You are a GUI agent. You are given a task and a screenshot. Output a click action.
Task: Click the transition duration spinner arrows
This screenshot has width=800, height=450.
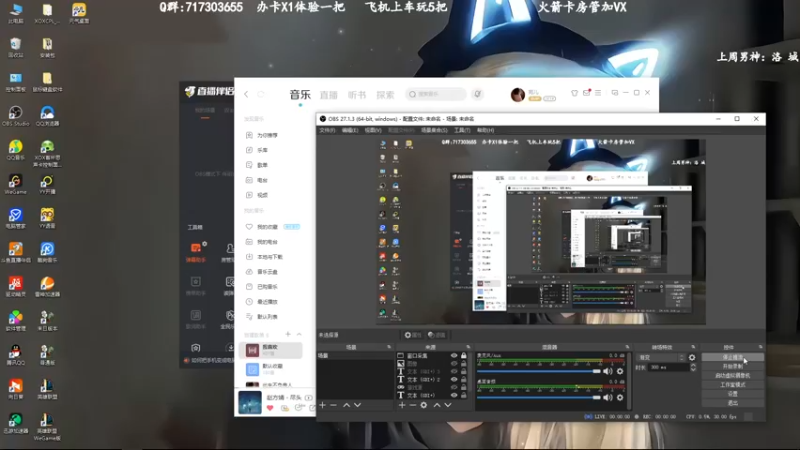[x=693, y=367]
